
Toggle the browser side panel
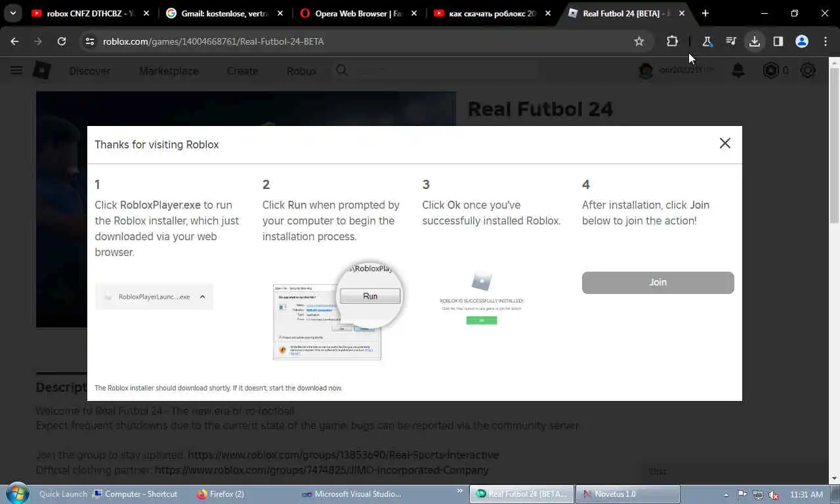coord(778,41)
